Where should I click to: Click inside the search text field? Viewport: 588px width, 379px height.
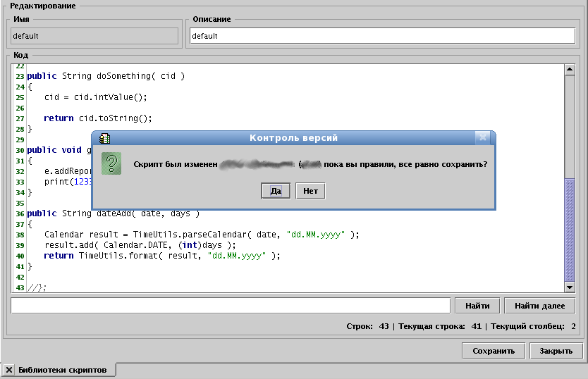point(230,306)
